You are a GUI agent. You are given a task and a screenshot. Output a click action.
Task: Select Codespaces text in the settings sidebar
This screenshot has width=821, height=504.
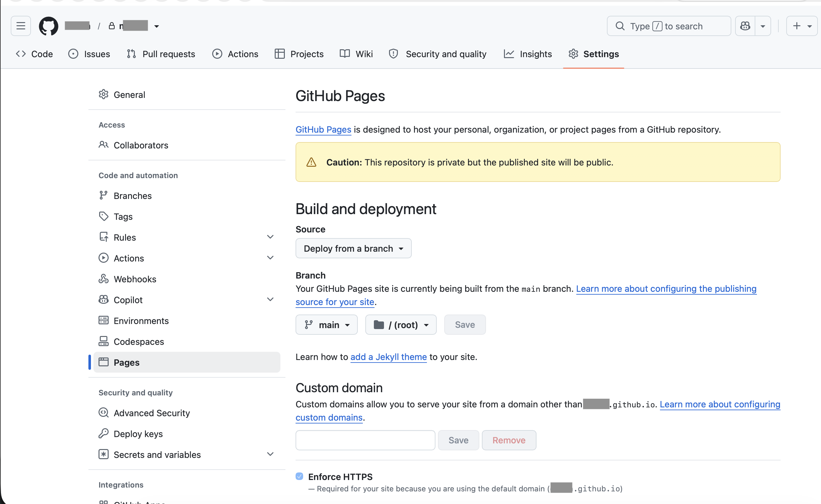(x=139, y=342)
